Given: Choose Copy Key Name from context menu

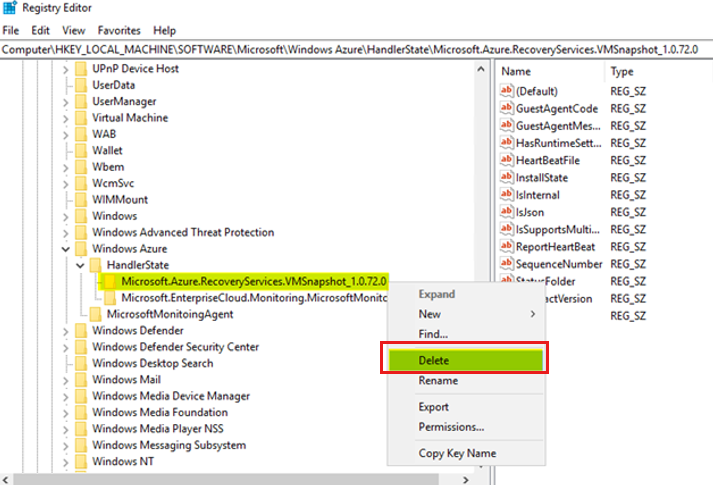Looking at the screenshot, I should point(466,453).
